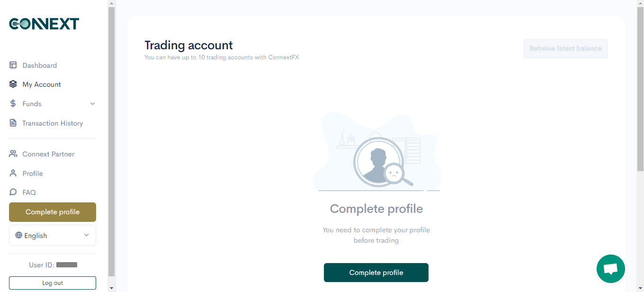This screenshot has width=644, height=292.
Task: Click Retreive latest balance button
Action: tap(565, 48)
